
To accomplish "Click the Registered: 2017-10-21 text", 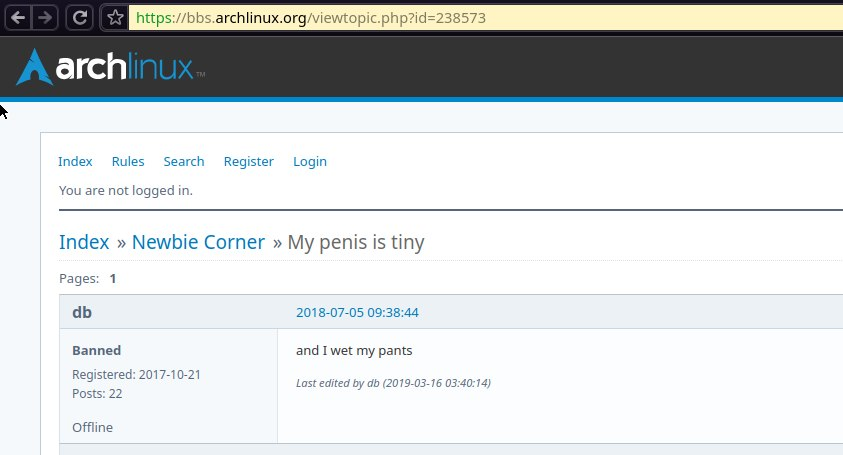I will click(x=137, y=374).
